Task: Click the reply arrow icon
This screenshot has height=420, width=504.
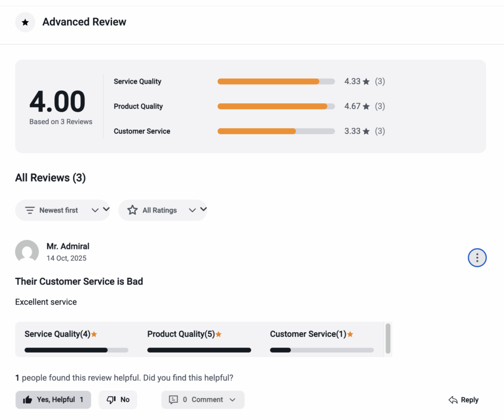Action: [453, 400]
